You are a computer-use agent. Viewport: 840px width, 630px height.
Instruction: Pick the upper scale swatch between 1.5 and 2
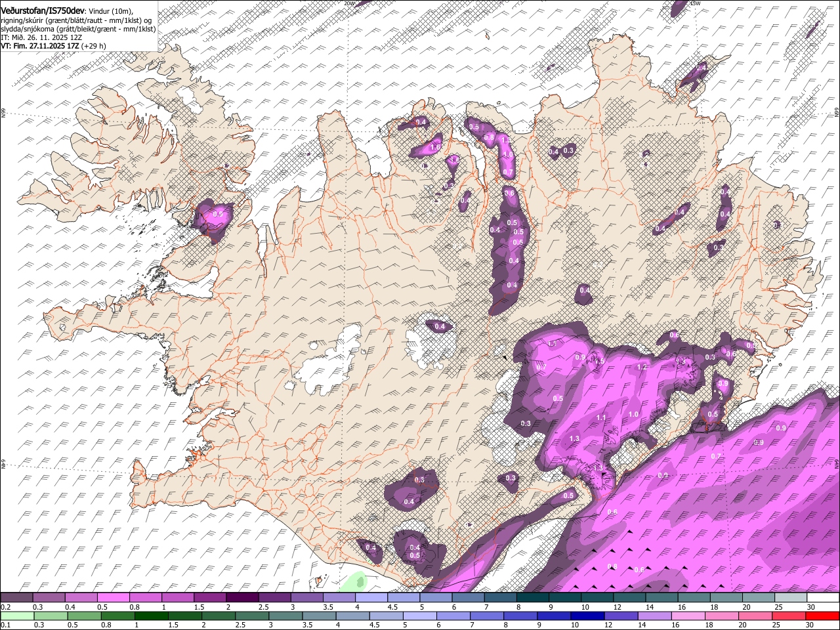[x=209, y=598]
